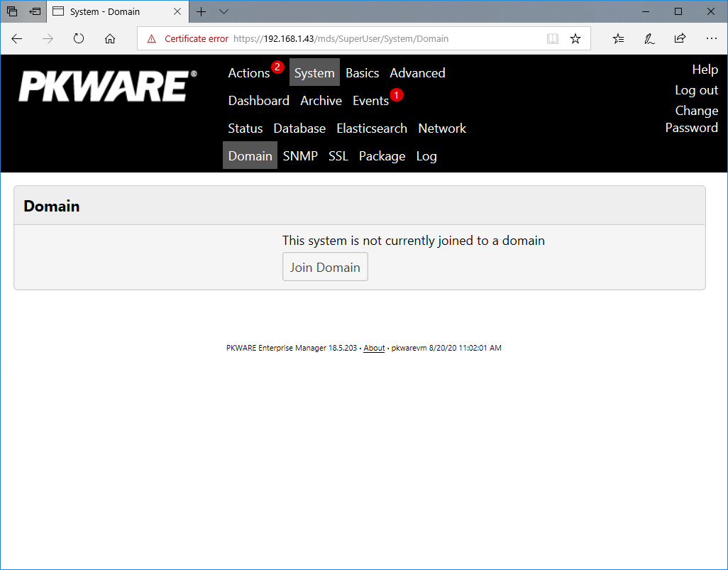Open a new browser tab
The width and height of the screenshot is (728, 570).
[202, 12]
